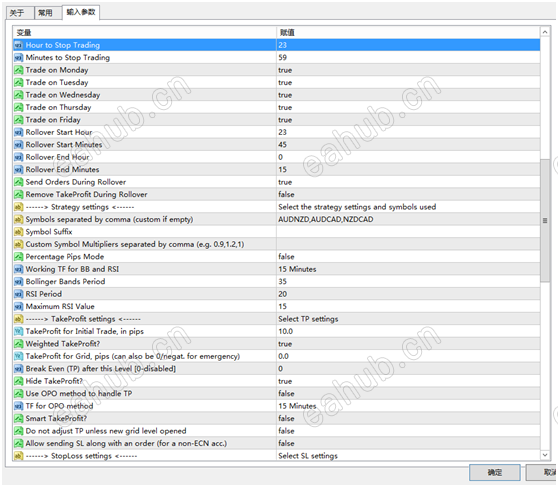Click the integer icon of Rollover End Hour
The width and height of the screenshot is (558, 487).
[x=19, y=157]
